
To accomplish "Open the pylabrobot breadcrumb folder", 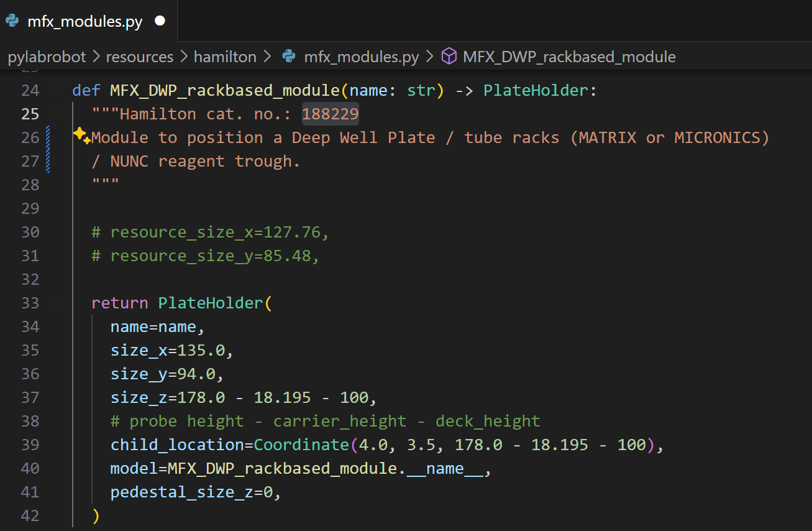I will (47, 57).
